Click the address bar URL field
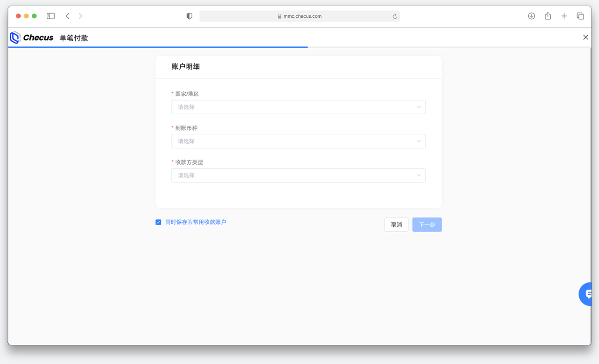 coord(299,16)
